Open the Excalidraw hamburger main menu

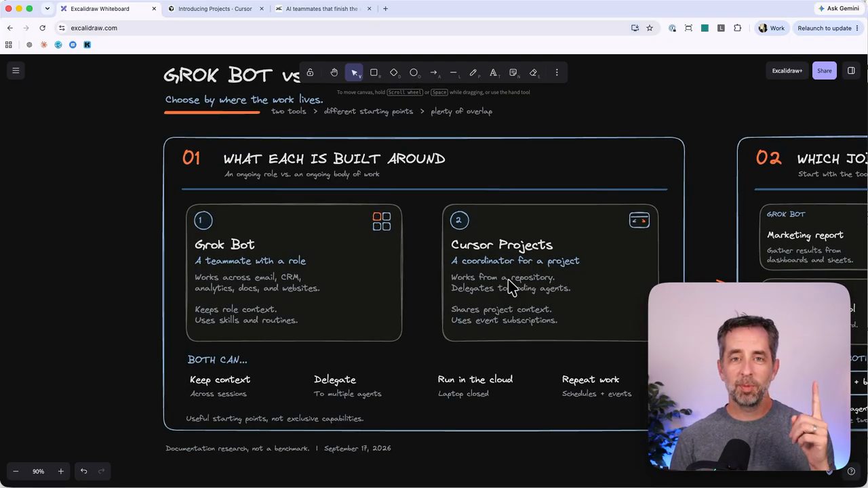(x=16, y=70)
